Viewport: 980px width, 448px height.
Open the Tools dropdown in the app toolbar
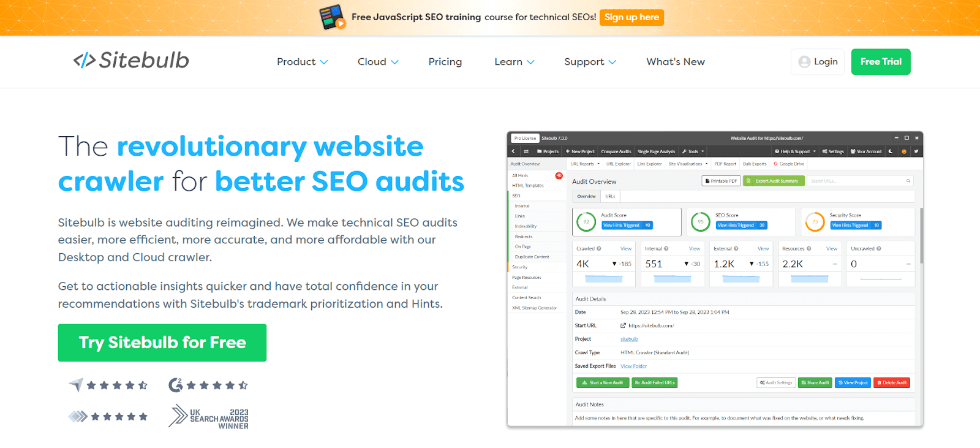tap(693, 151)
